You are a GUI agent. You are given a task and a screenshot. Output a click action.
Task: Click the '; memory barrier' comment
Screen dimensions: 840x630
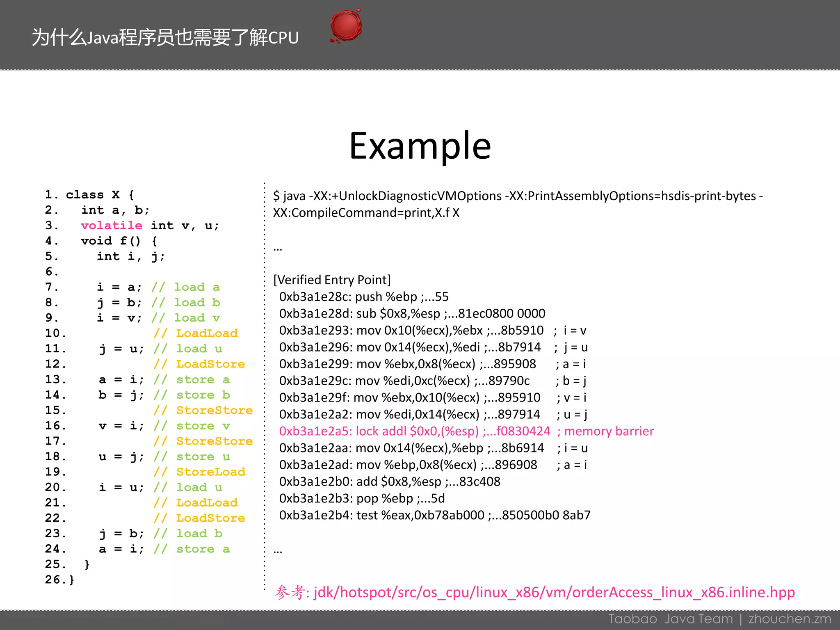point(605,431)
